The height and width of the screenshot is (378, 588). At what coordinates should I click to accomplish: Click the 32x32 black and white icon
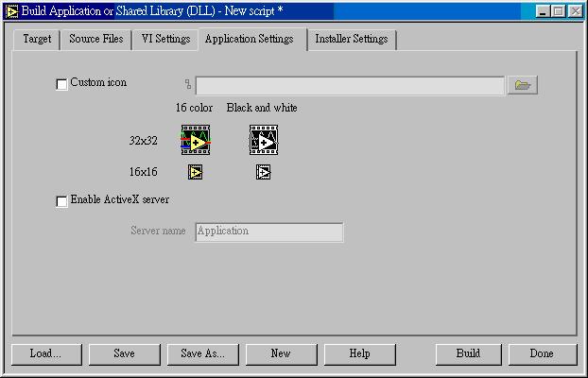click(264, 140)
